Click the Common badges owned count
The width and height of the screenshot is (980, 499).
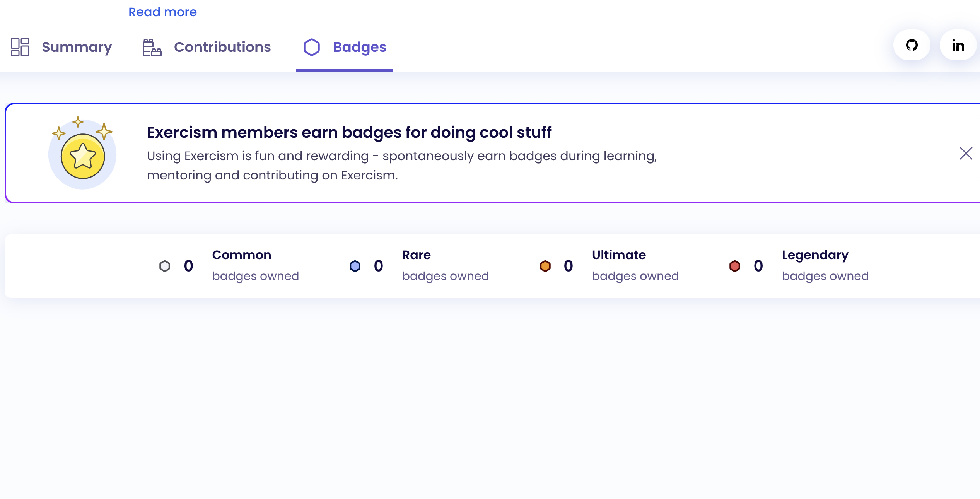(188, 266)
